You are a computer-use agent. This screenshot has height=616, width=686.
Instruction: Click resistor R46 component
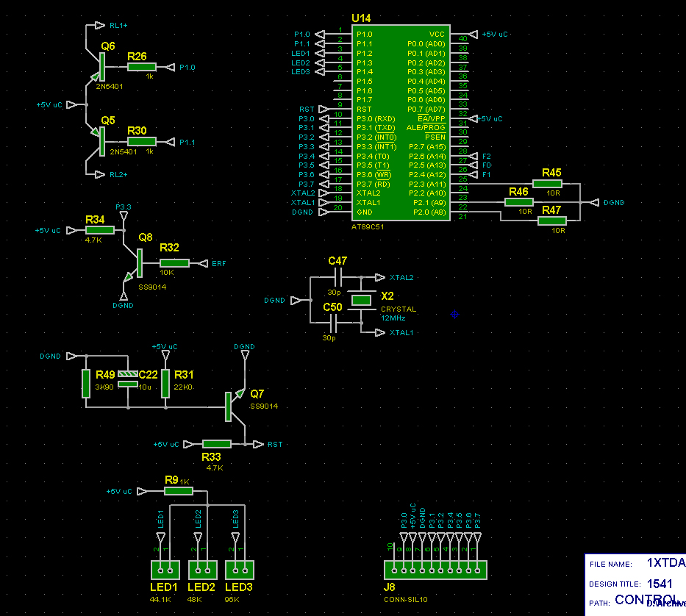click(519, 202)
